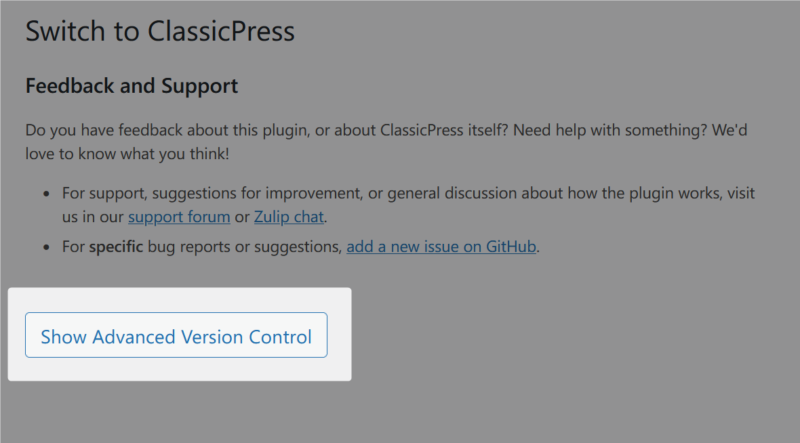Click the white highlight area right of the button
The image size is (800, 443).
[339, 337]
